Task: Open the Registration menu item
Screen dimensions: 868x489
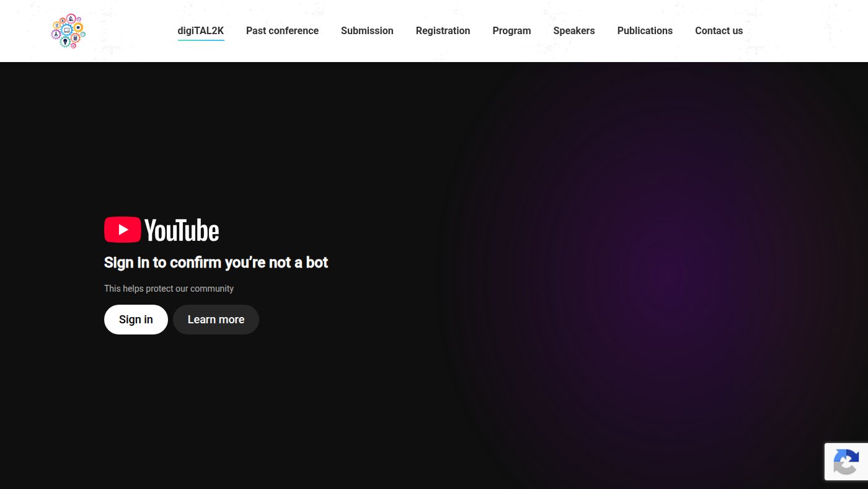Action: 443,31
